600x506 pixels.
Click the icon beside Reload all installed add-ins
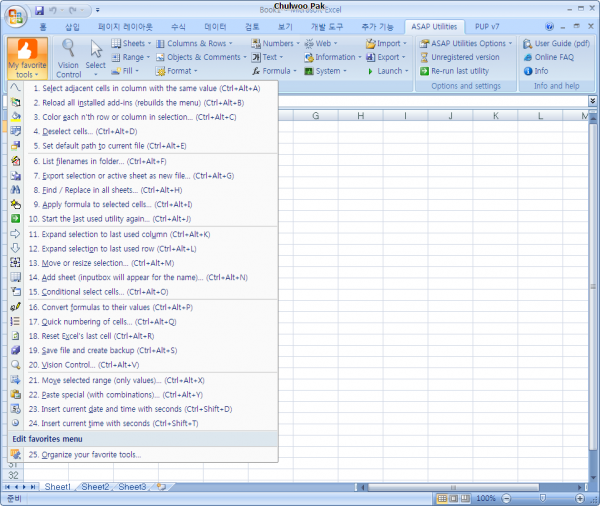pos(15,103)
